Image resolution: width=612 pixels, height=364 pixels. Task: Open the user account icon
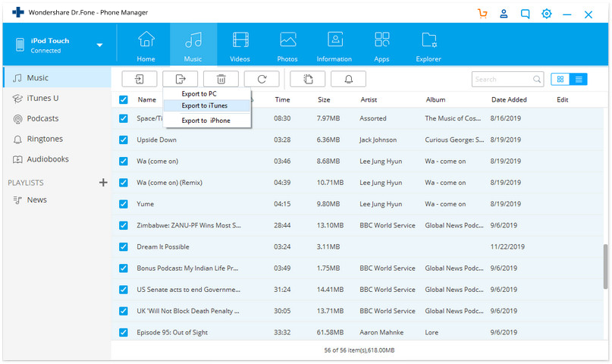[504, 14]
